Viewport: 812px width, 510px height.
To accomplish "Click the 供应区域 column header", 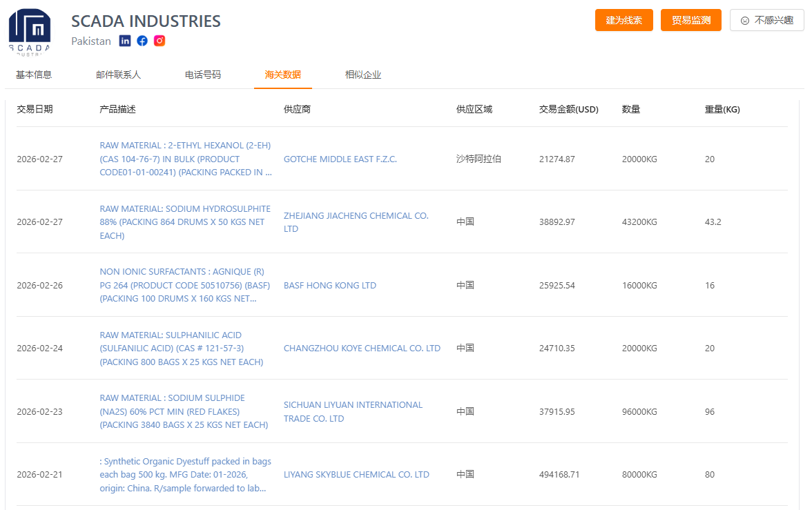I will [474, 109].
